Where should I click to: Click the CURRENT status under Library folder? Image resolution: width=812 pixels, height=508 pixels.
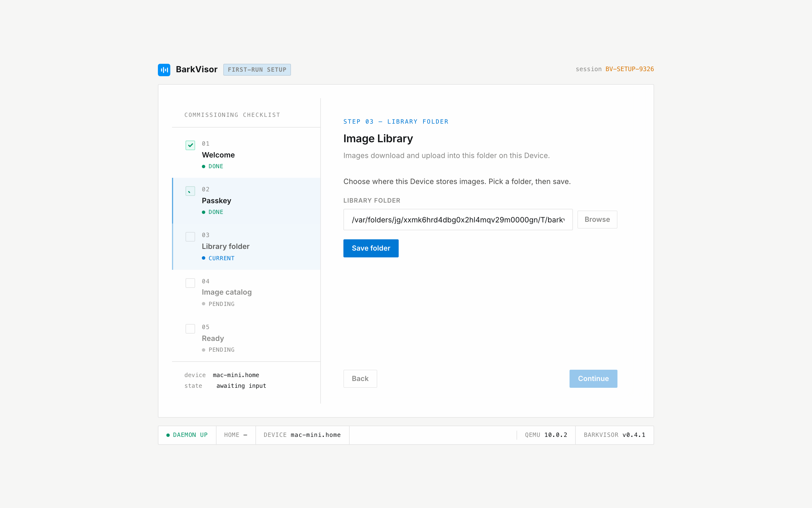coord(218,258)
